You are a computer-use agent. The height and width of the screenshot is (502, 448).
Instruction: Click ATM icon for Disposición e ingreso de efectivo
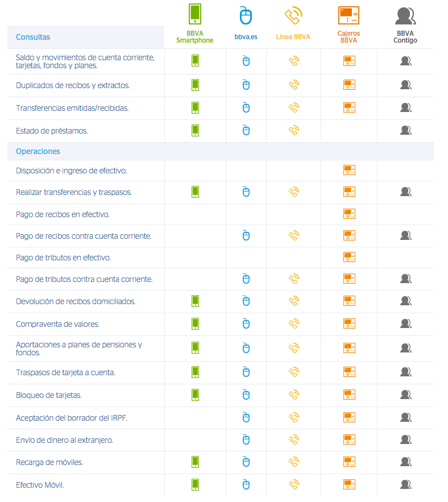[349, 170]
